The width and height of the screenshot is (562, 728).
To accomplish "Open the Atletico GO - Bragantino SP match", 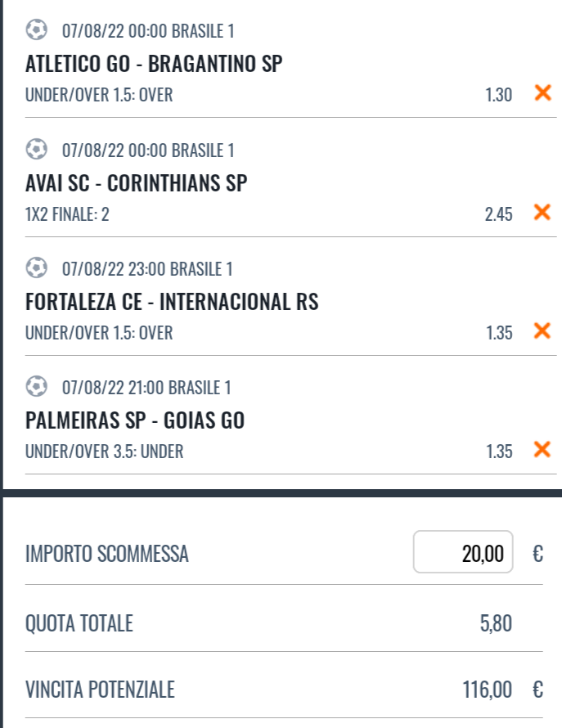I will click(x=154, y=64).
